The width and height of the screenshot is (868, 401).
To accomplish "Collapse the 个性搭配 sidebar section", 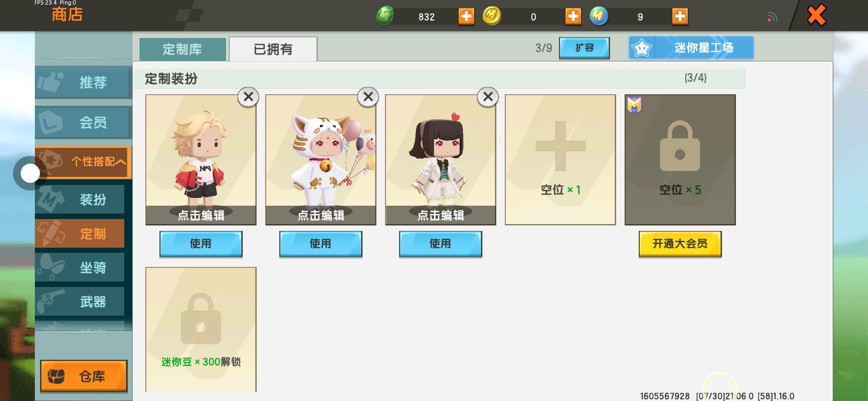I will click(83, 162).
